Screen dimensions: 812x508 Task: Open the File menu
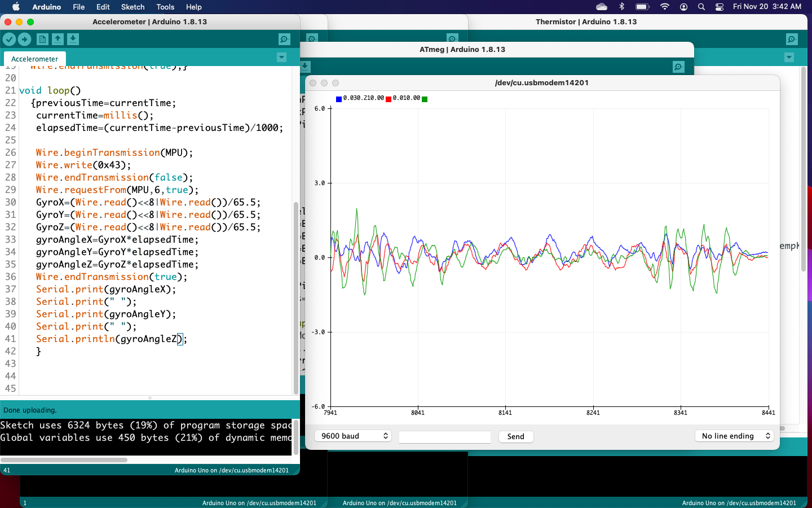[79, 7]
